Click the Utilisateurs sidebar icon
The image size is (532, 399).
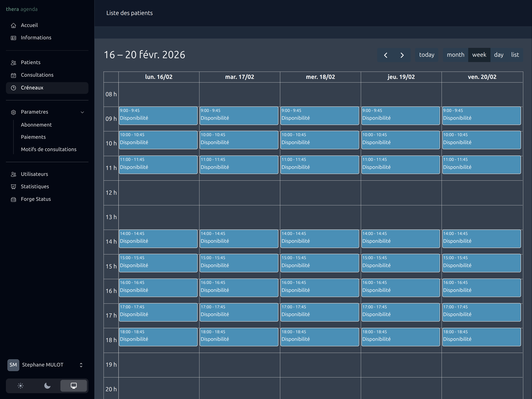(14, 174)
